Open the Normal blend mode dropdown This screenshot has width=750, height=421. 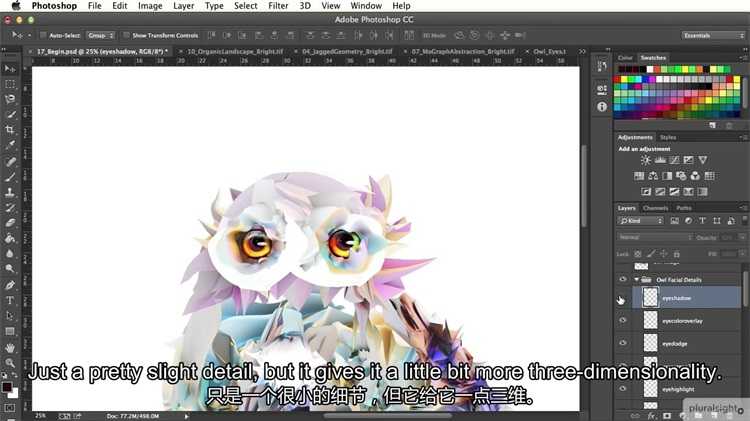[654, 237]
